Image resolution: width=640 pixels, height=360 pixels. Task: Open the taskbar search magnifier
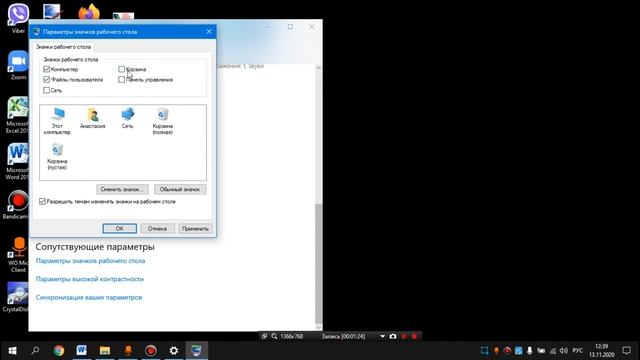tap(35, 350)
